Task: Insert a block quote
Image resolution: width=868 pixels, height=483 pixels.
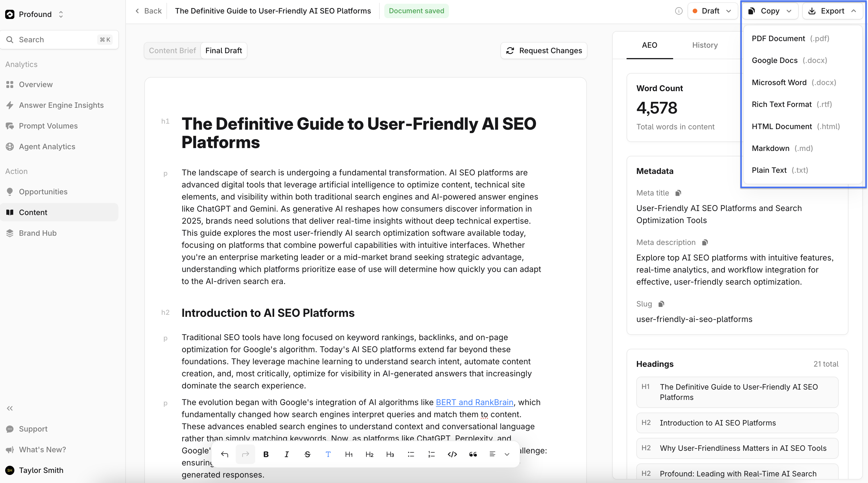Action: pyautogui.click(x=473, y=454)
